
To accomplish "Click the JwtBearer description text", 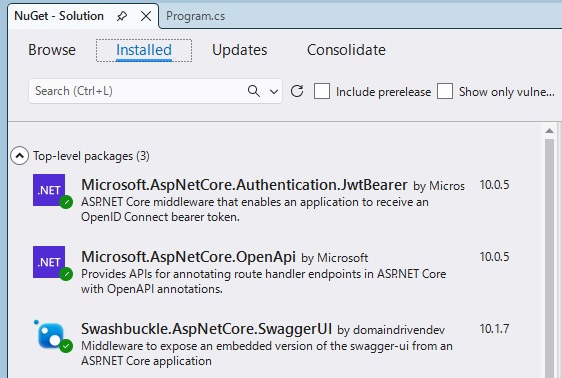I will 255,210.
